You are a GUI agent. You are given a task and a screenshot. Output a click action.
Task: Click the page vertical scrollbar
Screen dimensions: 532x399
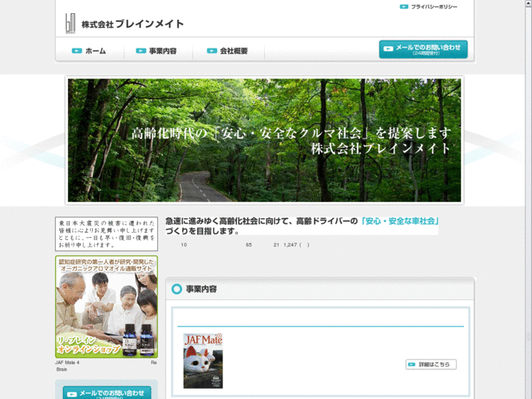point(528,200)
